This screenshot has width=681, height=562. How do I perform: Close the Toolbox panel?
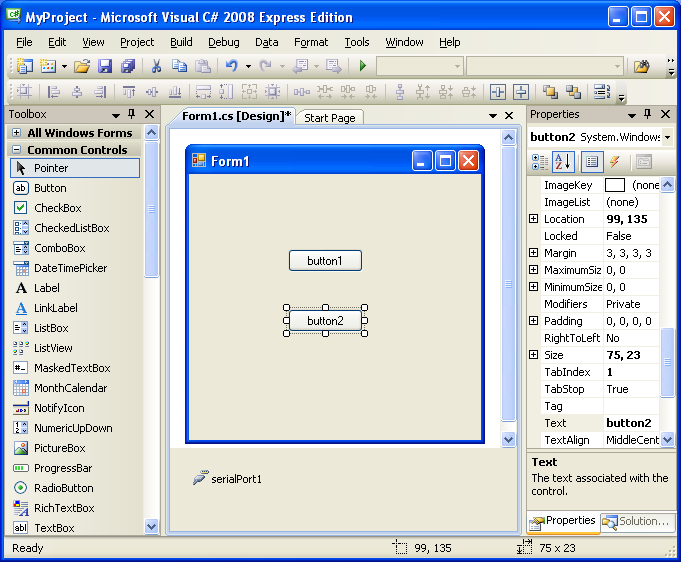point(149,114)
